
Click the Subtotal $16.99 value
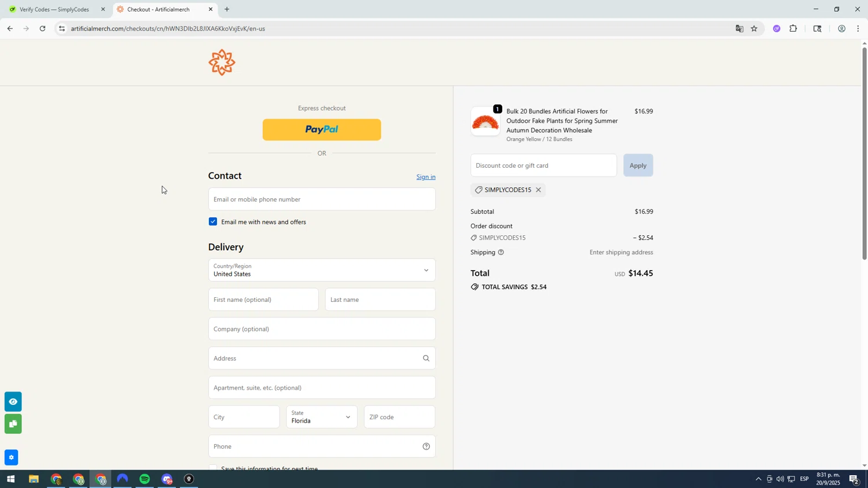(x=643, y=212)
